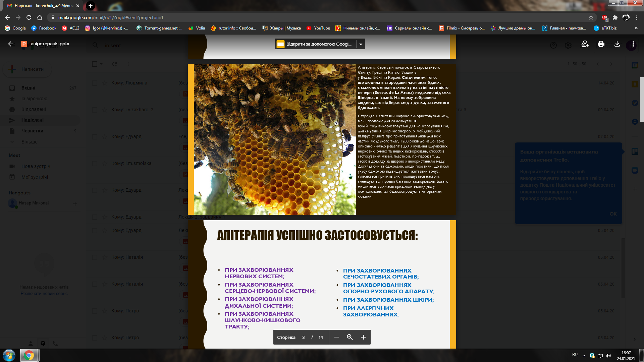Bookmark this page with star
Viewport: 644px width, 362px height.
pos(591,17)
